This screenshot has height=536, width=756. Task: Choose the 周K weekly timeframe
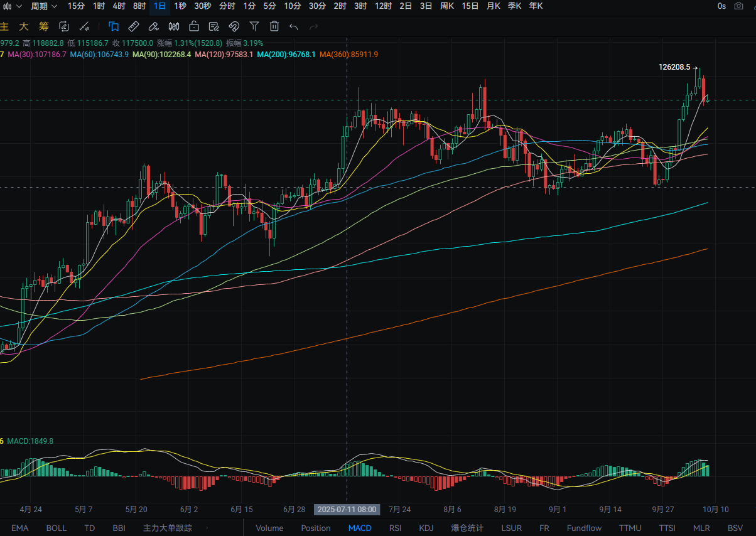(446, 6)
